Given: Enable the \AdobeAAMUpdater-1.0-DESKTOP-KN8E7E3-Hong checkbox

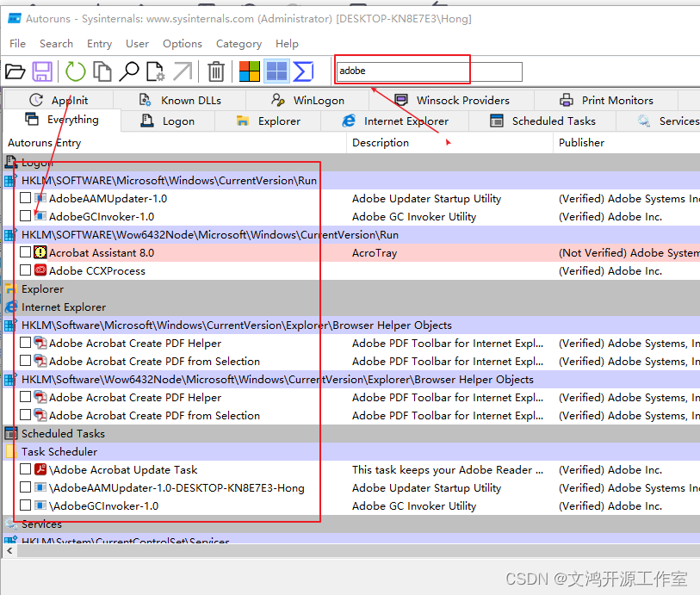Looking at the screenshot, I should click(26, 487).
